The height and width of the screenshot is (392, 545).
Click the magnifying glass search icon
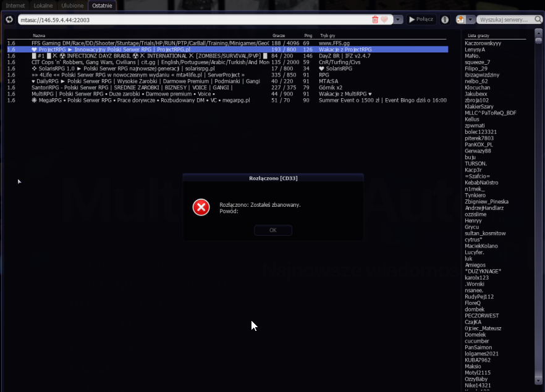[538, 19]
